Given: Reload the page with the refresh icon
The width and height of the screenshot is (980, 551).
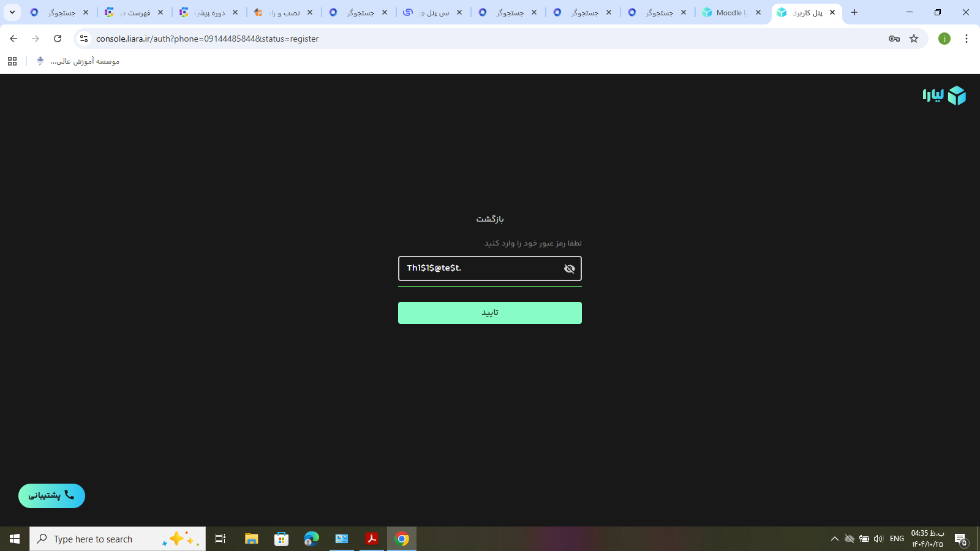Looking at the screenshot, I should pyautogui.click(x=58, y=39).
